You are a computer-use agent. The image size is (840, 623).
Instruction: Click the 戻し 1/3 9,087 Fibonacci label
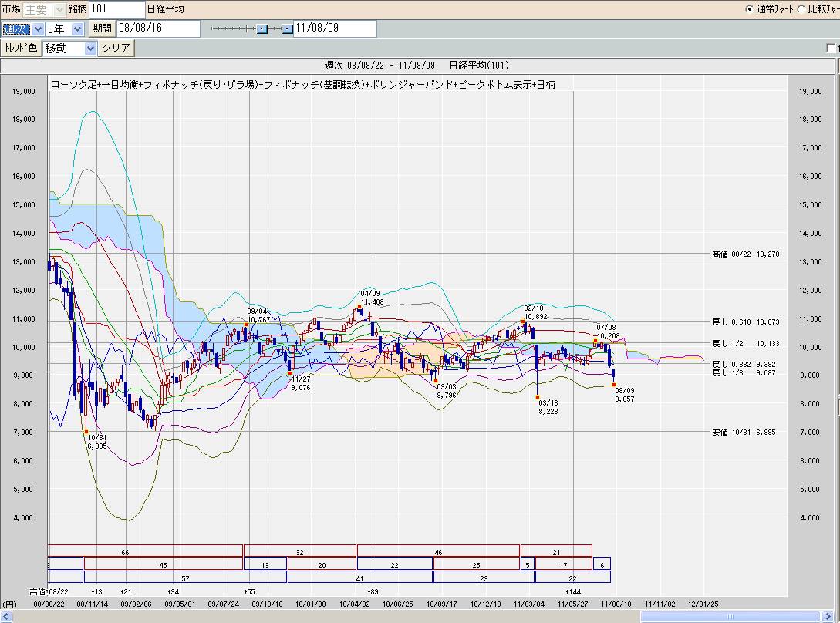(x=744, y=373)
